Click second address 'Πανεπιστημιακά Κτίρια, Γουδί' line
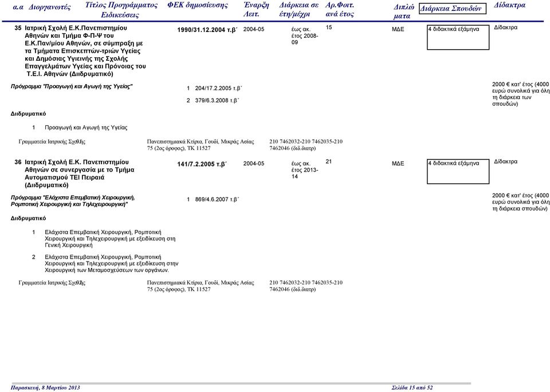This screenshot has width=550, height=392. pyautogui.click(x=201, y=286)
